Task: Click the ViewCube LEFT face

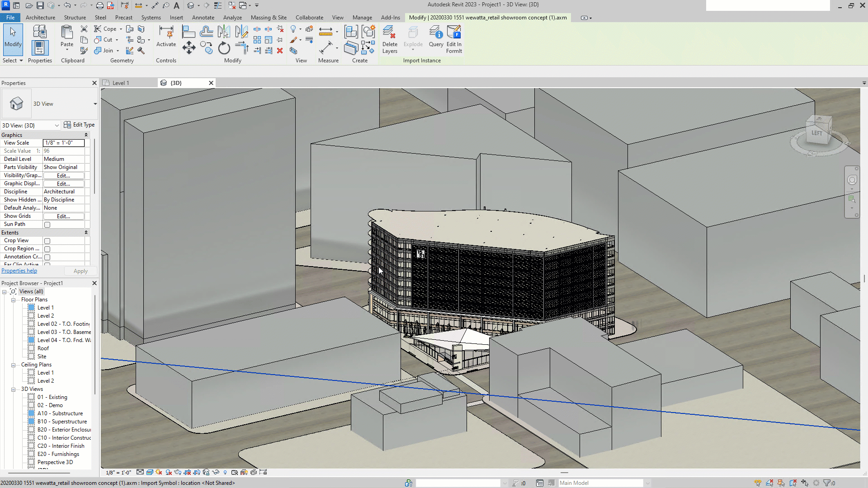Action: [x=817, y=133]
